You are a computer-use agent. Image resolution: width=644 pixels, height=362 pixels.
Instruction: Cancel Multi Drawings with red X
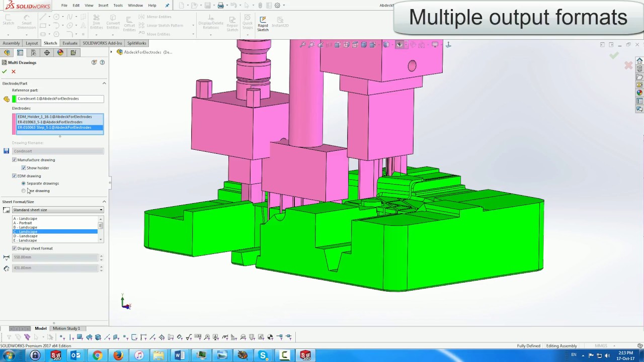(x=14, y=71)
